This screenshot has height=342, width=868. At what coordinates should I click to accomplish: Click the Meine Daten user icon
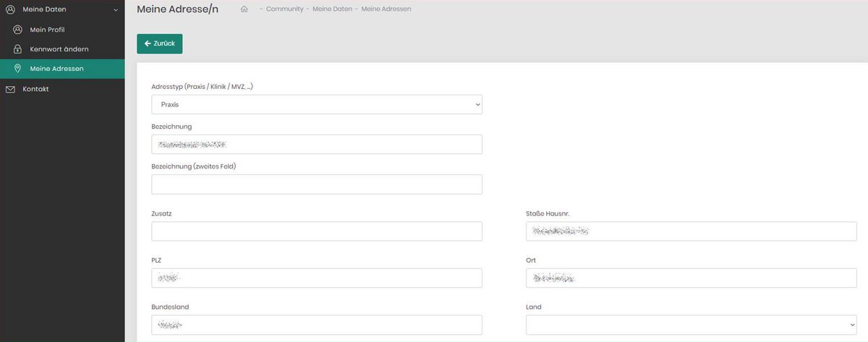pyautogui.click(x=10, y=9)
